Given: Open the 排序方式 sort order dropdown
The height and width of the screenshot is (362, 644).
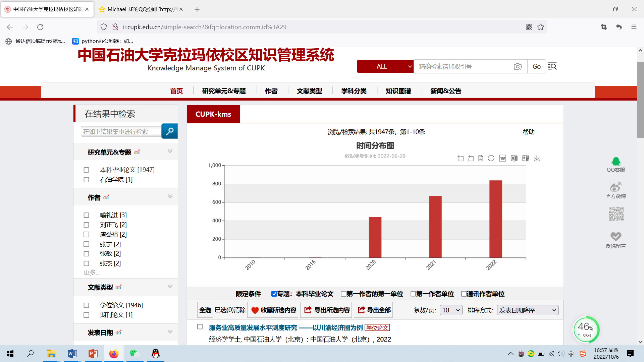Looking at the screenshot, I should tap(527, 310).
